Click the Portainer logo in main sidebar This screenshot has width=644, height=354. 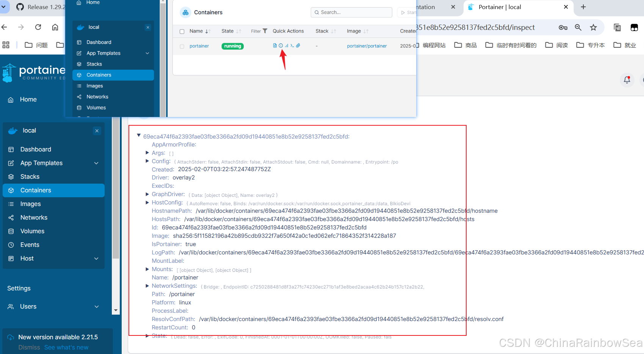coord(34,73)
